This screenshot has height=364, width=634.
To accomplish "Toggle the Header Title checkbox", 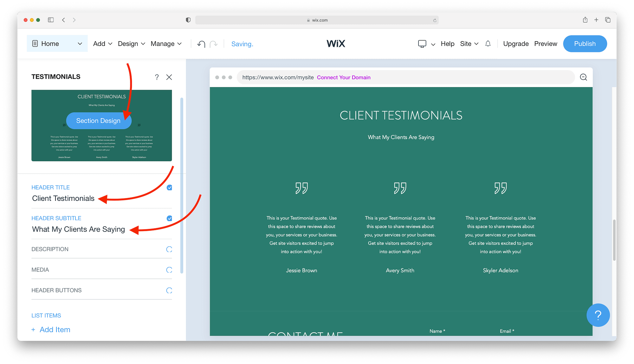I will (x=169, y=188).
